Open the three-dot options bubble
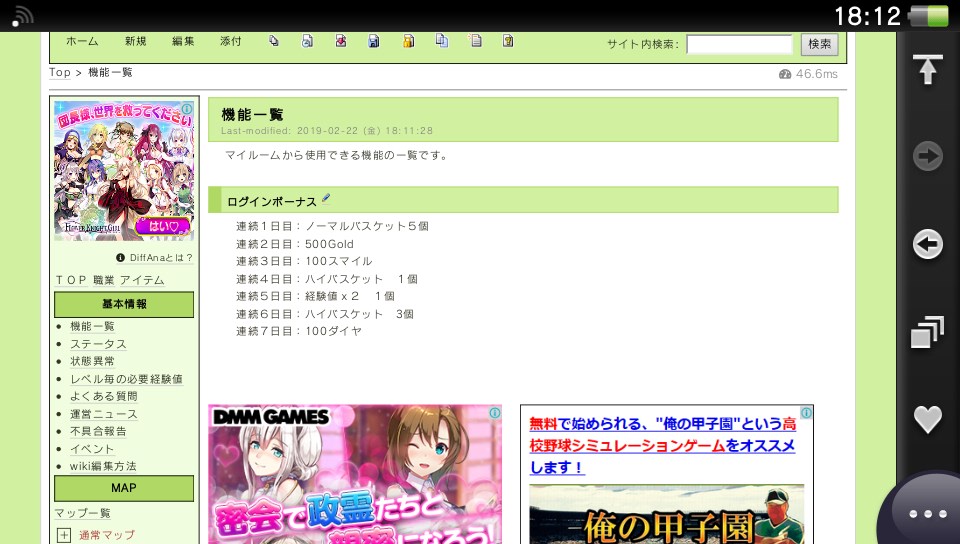960x544 pixels. point(927,513)
